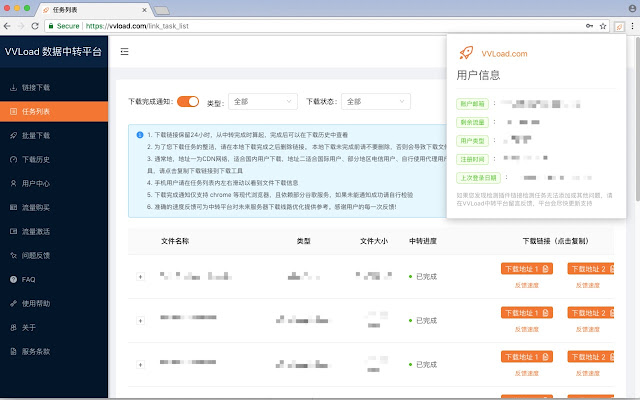Click the info icon in notice box

[x=140, y=135]
